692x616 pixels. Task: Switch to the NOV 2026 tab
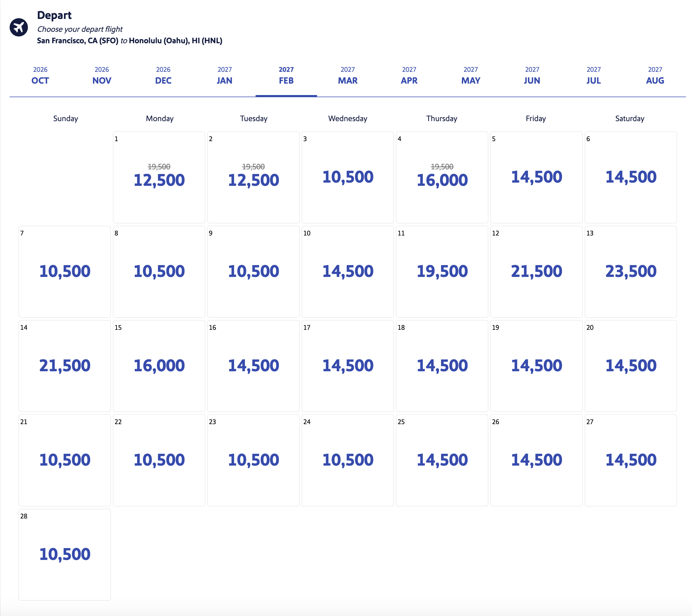point(102,76)
